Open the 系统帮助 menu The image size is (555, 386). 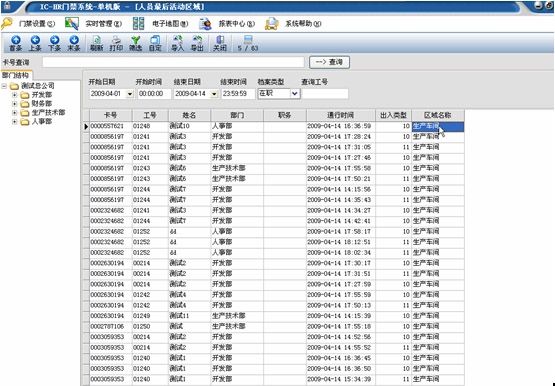pyautogui.click(x=303, y=24)
